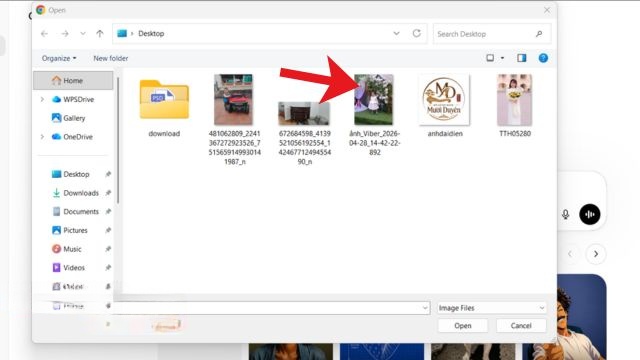The width and height of the screenshot is (640, 360).
Task: Click the file name label anhdaidien
Action: coord(445,133)
